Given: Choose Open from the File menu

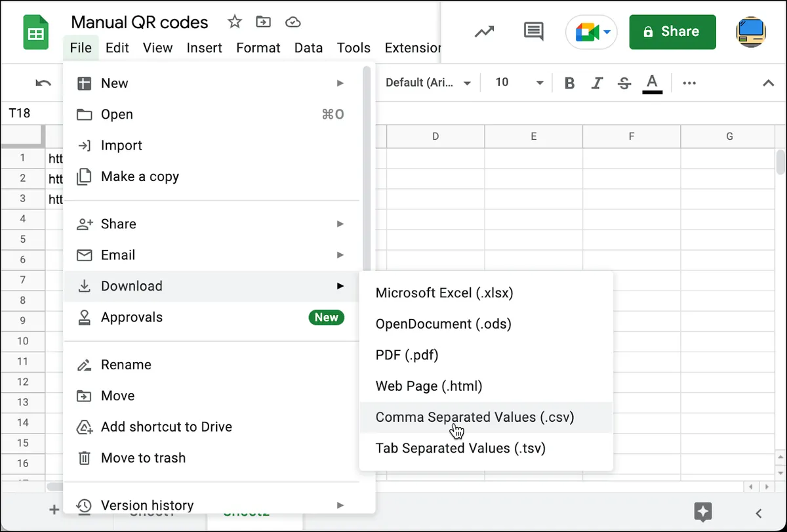Looking at the screenshot, I should pyautogui.click(x=211, y=114).
